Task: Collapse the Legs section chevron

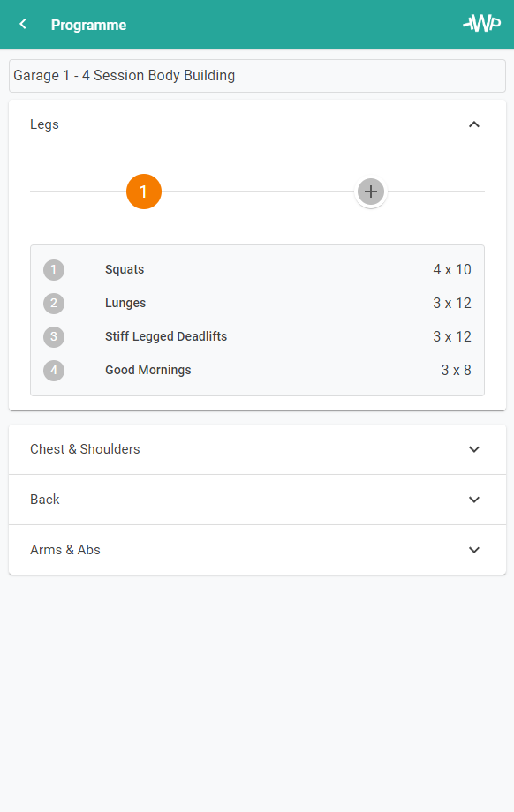Action: (474, 124)
